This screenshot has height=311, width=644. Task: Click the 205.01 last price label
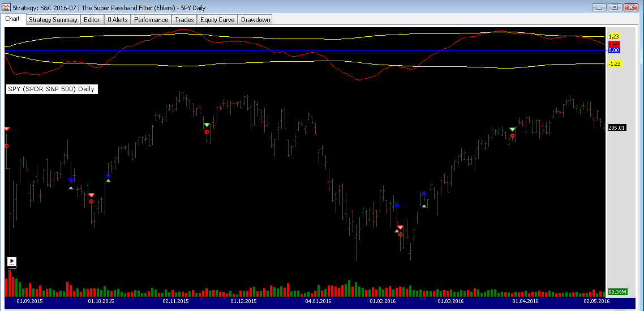[616, 128]
